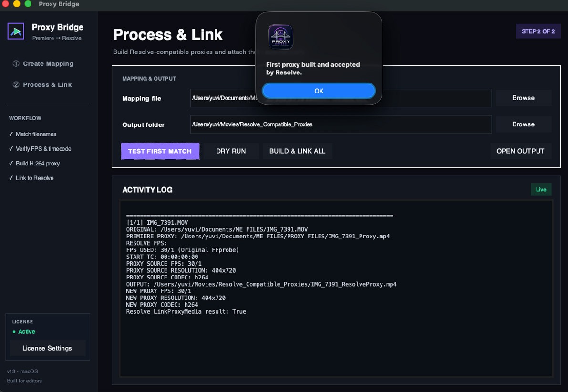
Task: Click the log line 'NEW PROXY CODEC: h264'
Action: click(x=162, y=305)
